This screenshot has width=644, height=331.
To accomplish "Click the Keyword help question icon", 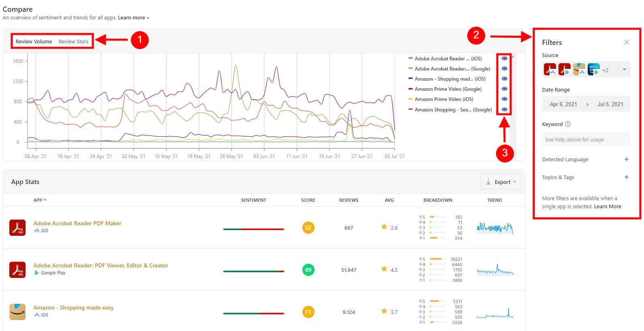I will (x=568, y=124).
